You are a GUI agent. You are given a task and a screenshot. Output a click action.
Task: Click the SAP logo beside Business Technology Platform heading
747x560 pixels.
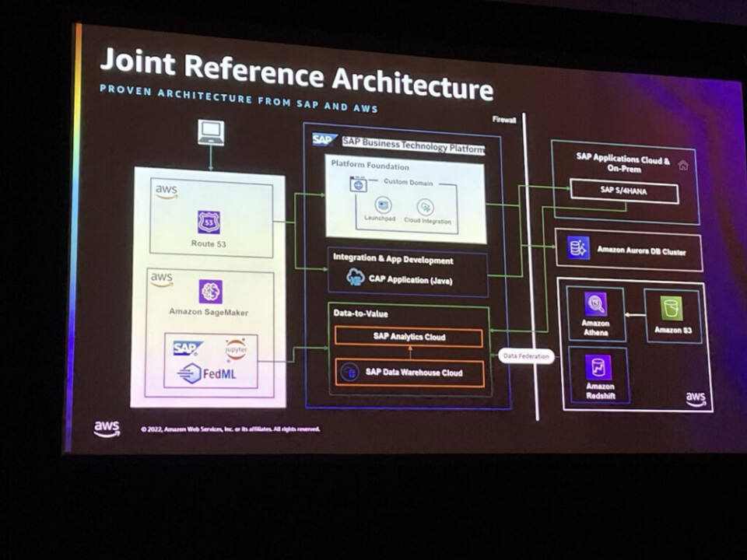click(324, 140)
